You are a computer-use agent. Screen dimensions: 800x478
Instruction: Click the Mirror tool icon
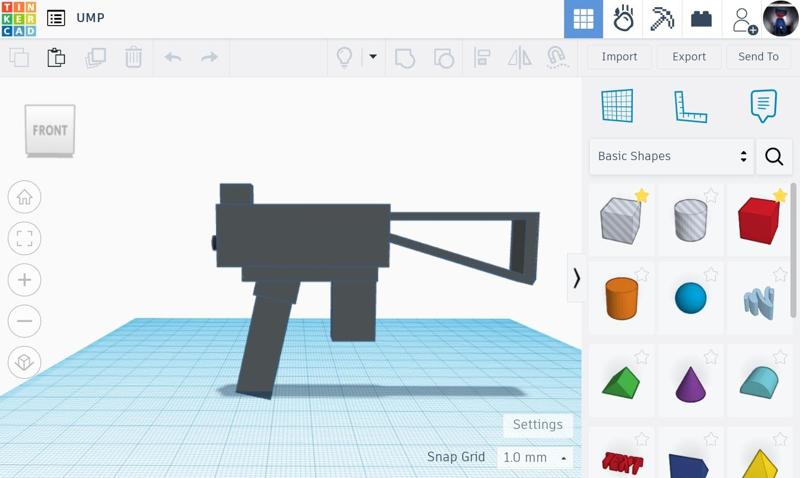(x=519, y=58)
